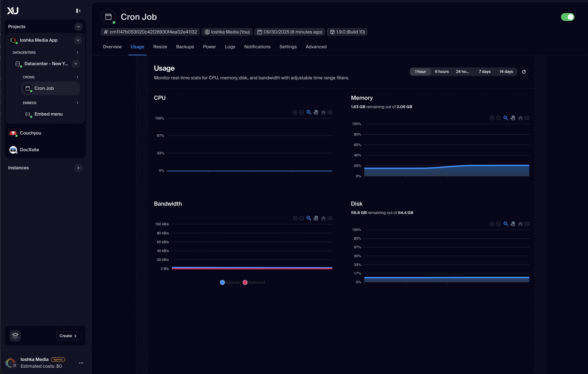
Task: Open the account options three-dot menu
Action: [x=81, y=363]
